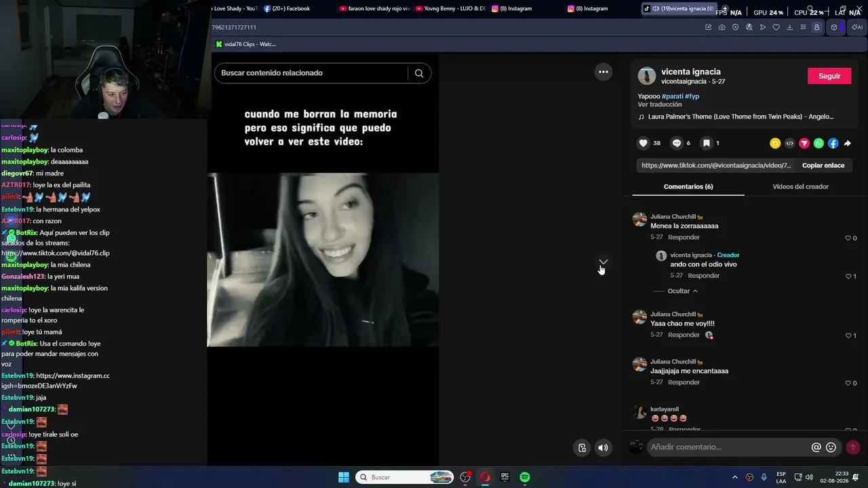Mute the video volume
Screen dimensions: 868x488
coord(603,447)
